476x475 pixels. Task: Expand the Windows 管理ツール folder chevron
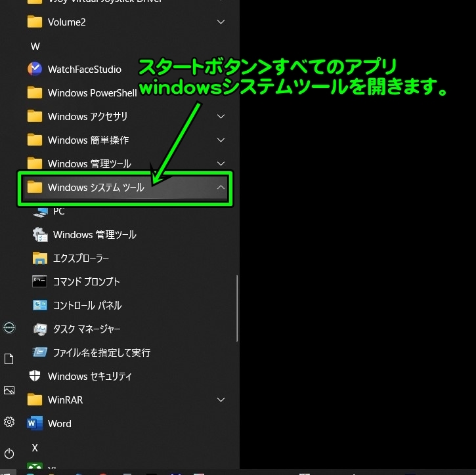pos(221,164)
